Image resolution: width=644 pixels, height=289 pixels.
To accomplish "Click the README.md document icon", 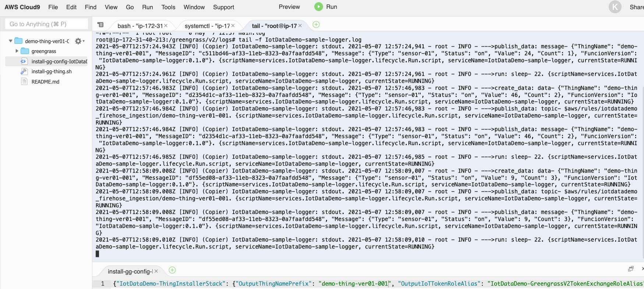I will tap(24, 81).
